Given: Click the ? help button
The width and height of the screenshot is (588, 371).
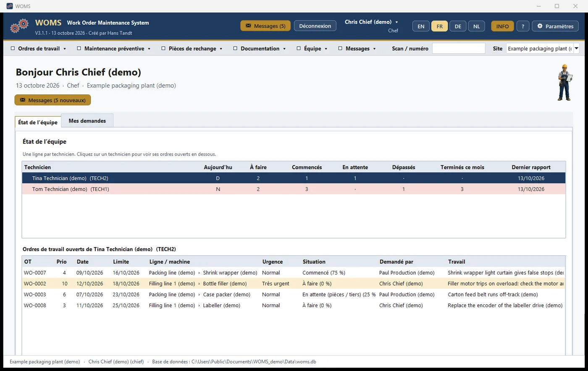Looking at the screenshot, I should click(522, 26).
